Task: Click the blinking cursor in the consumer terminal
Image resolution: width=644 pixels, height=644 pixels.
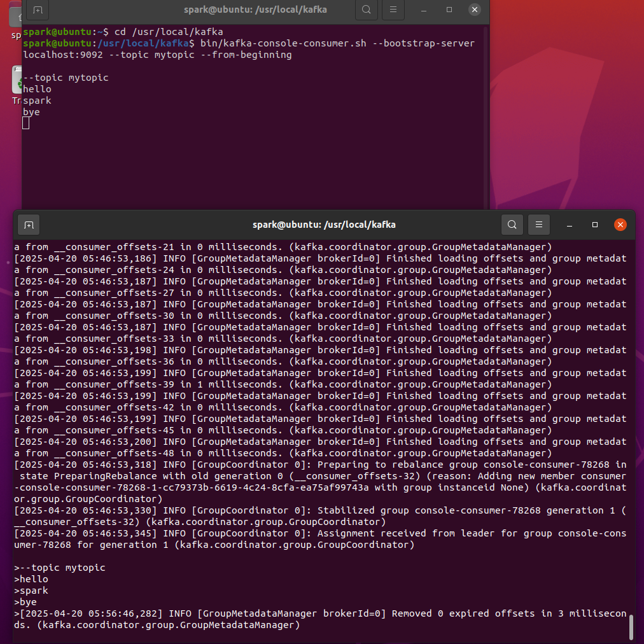Action: (x=26, y=123)
